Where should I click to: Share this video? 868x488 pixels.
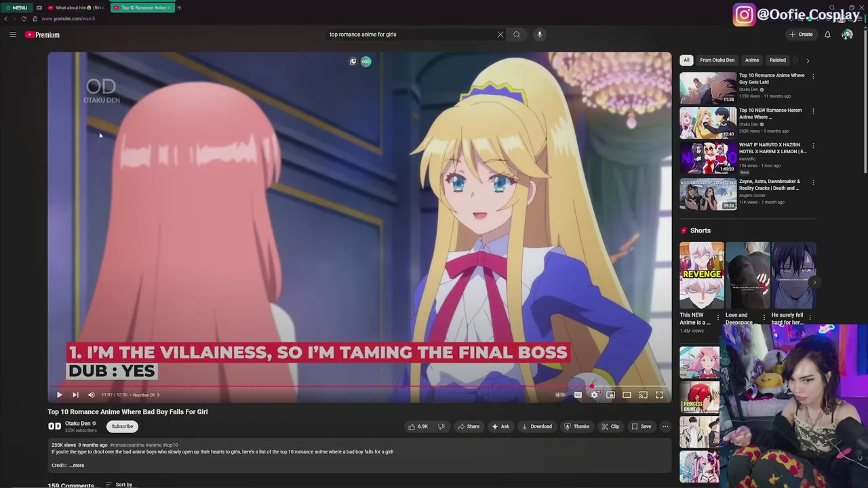(469, 426)
